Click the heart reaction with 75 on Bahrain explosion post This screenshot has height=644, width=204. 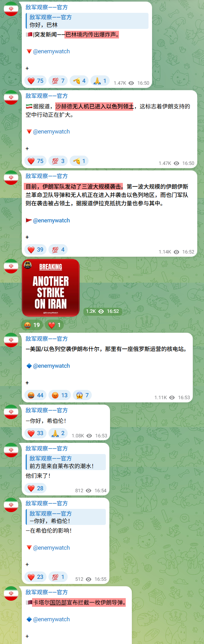click(35, 81)
